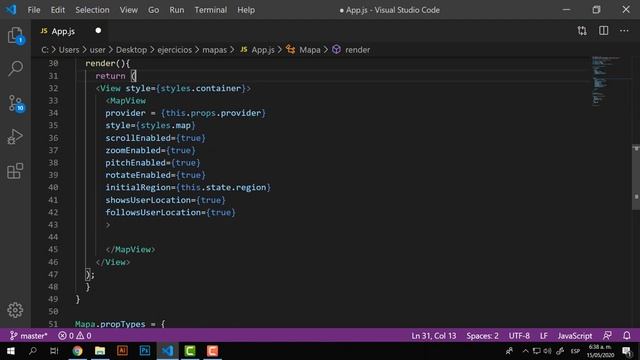The image size is (640, 360).
Task: Click JavaScript language mode selector
Action: pyautogui.click(x=575, y=336)
